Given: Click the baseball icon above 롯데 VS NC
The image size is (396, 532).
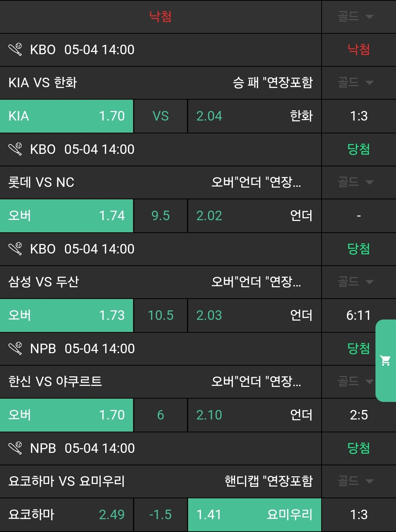Looking at the screenshot, I should tap(15, 149).
